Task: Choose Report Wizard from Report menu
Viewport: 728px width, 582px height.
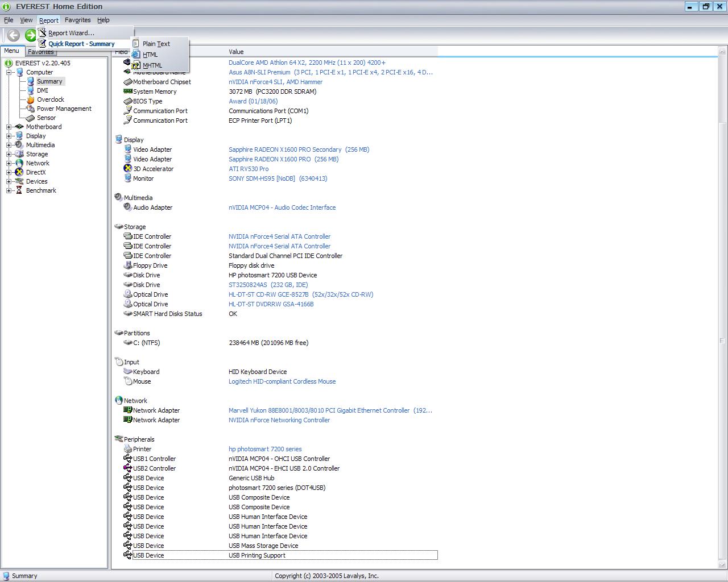Action: pyautogui.click(x=71, y=33)
